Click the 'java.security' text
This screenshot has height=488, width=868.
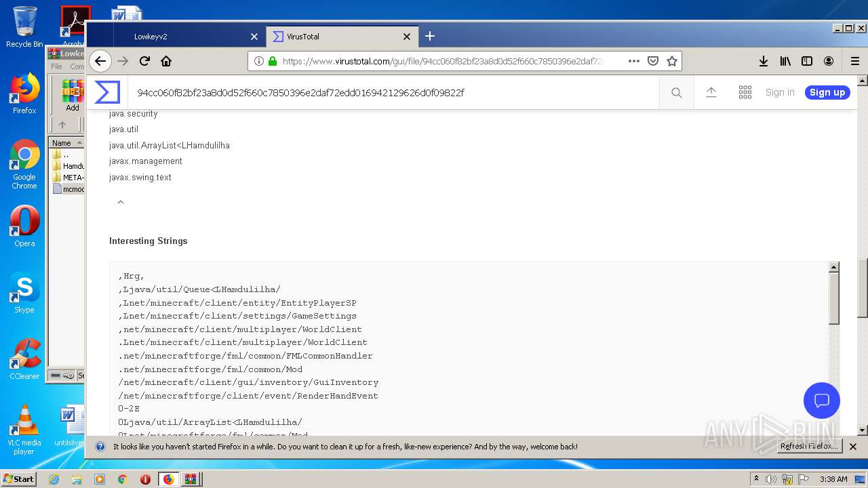click(x=134, y=114)
